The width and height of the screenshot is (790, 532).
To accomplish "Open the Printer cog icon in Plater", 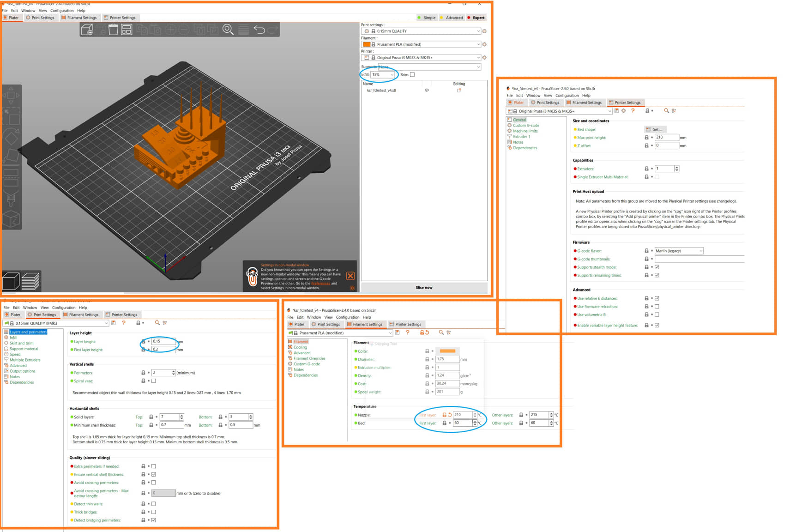I will 484,58.
